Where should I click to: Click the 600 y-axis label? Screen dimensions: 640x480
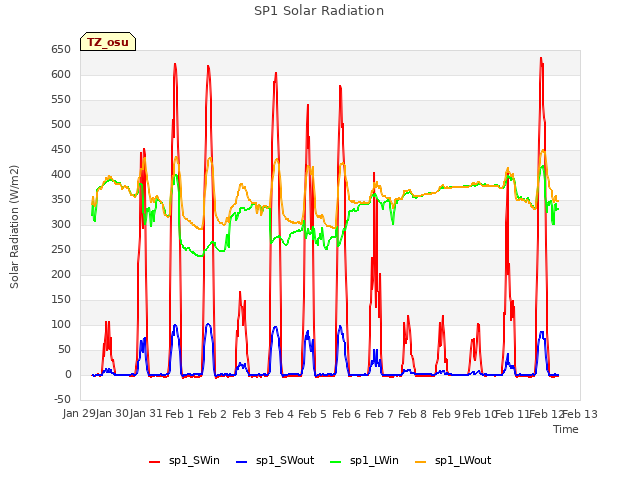[61, 74]
